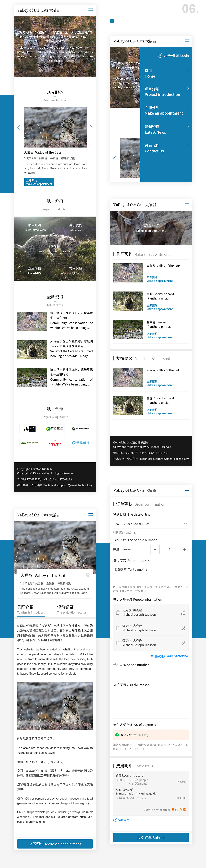Click the 阿拉善 partner logo
The image size is (206, 868).
point(55,429)
